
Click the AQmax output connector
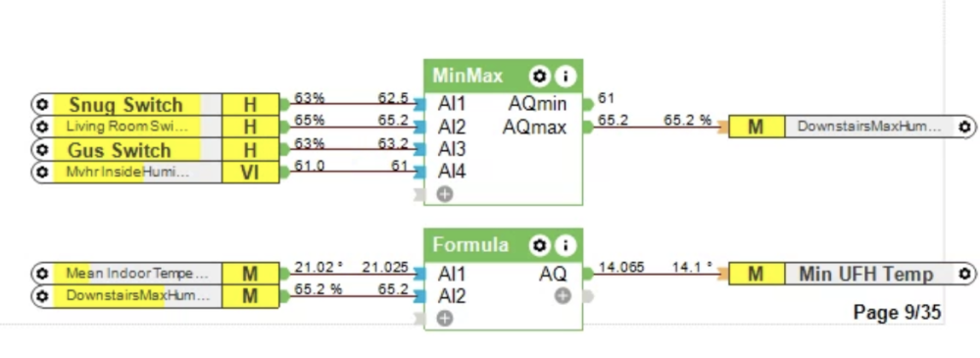(x=587, y=128)
